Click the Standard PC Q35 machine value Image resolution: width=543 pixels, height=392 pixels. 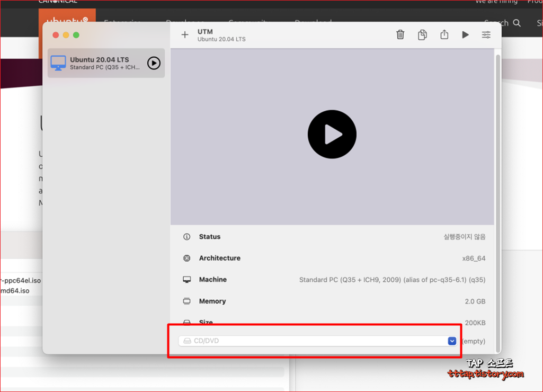[x=393, y=280]
